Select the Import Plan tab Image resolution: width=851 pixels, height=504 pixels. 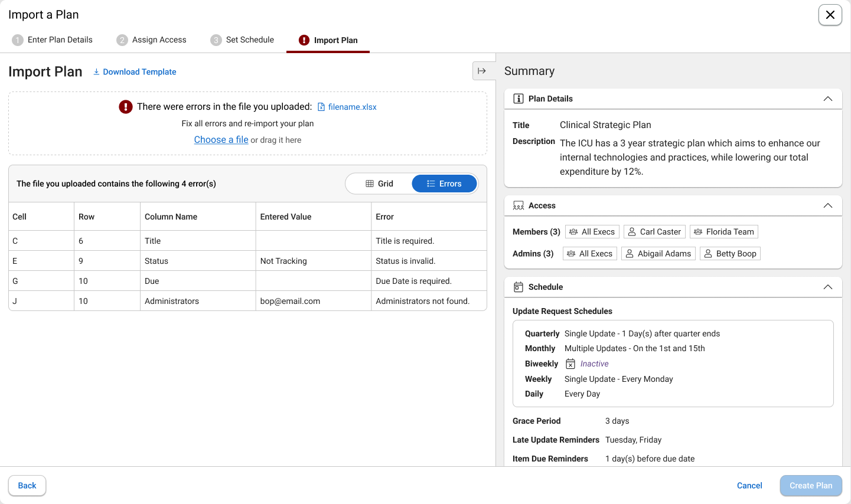tap(328, 40)
